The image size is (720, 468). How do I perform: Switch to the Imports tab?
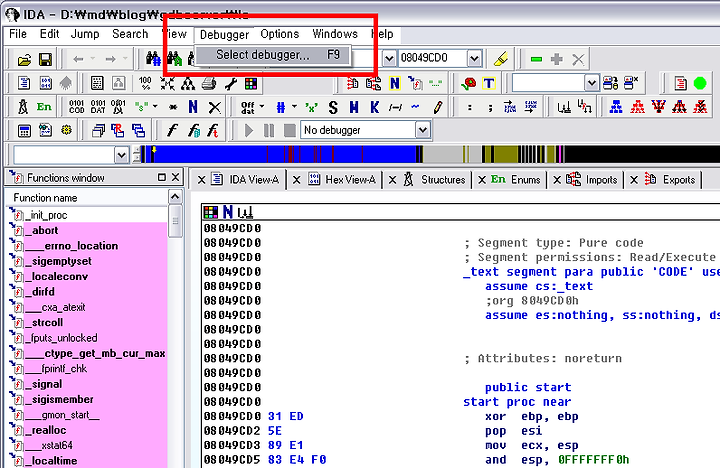pyautogui.click(x=591, y=180)
